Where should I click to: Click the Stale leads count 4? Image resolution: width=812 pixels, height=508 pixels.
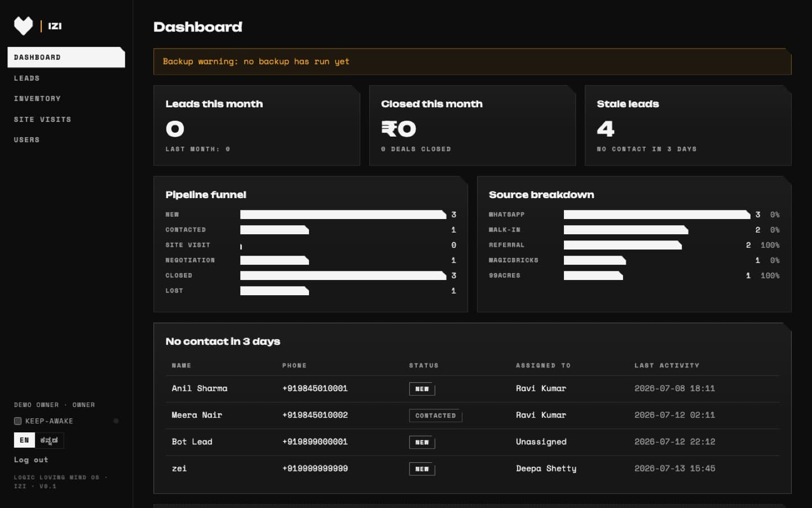click(x=606, y=129)
